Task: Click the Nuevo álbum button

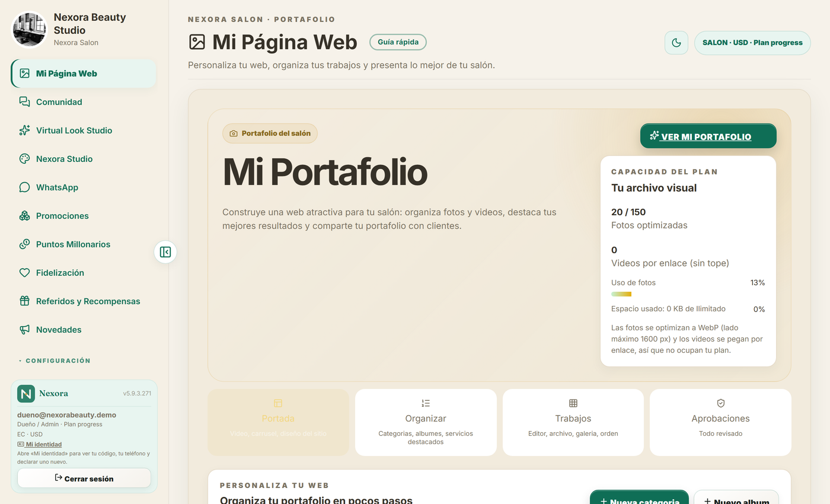Action: 736,498
